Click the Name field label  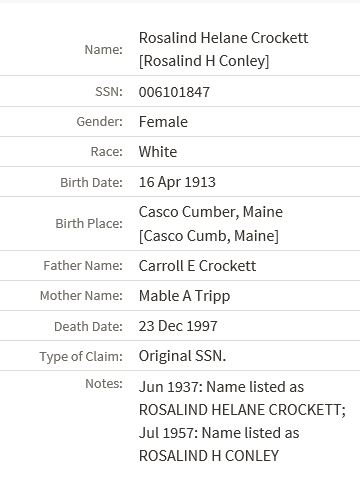(x=104, y=50)
